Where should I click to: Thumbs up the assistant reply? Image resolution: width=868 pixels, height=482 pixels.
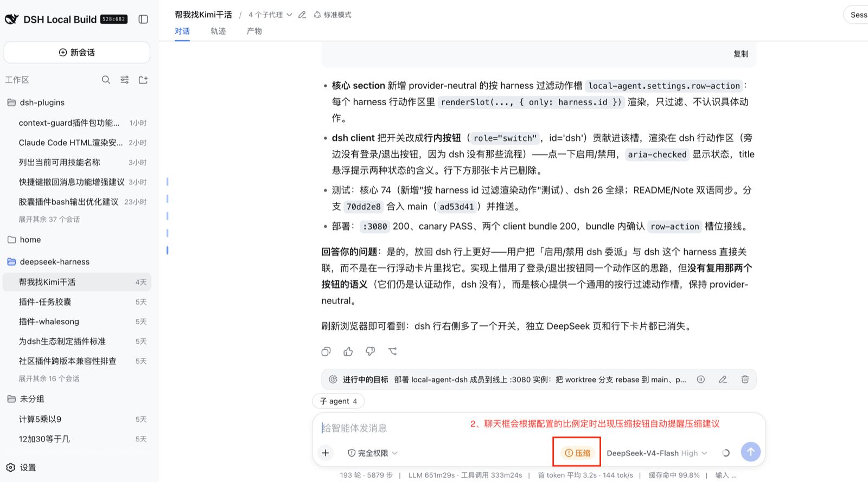click(x=348, y=351)
